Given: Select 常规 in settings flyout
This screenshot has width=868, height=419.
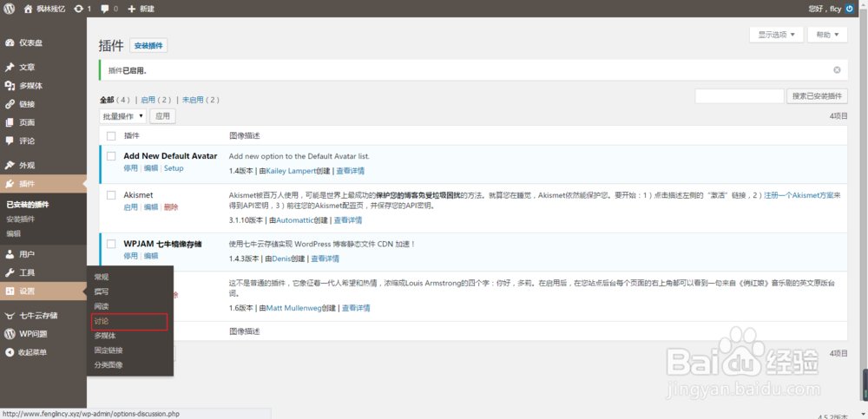Looking at the screenshot, I should [x=102, y=277].
